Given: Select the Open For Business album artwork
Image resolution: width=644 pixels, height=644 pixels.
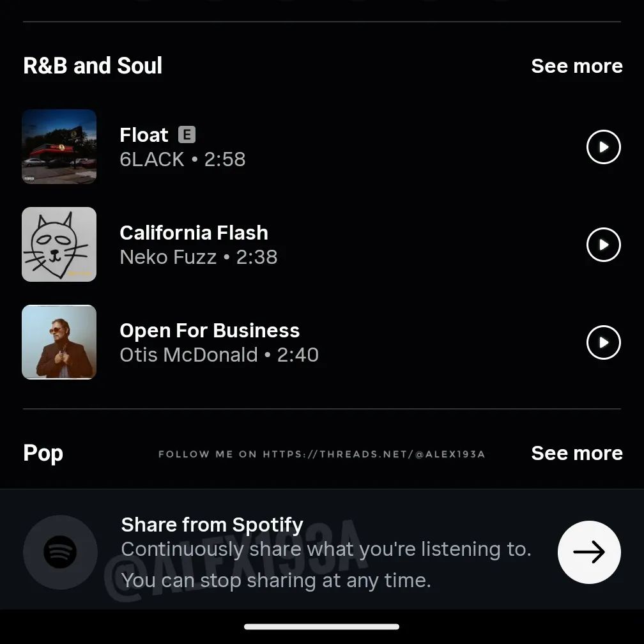Looking at the screenshot, I should (x=59, y=342).
